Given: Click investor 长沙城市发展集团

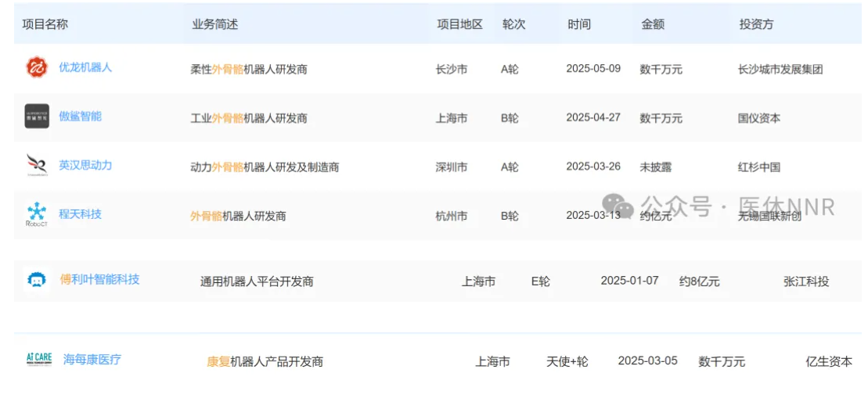Looking at the screenshot, I should pos(780,70).
